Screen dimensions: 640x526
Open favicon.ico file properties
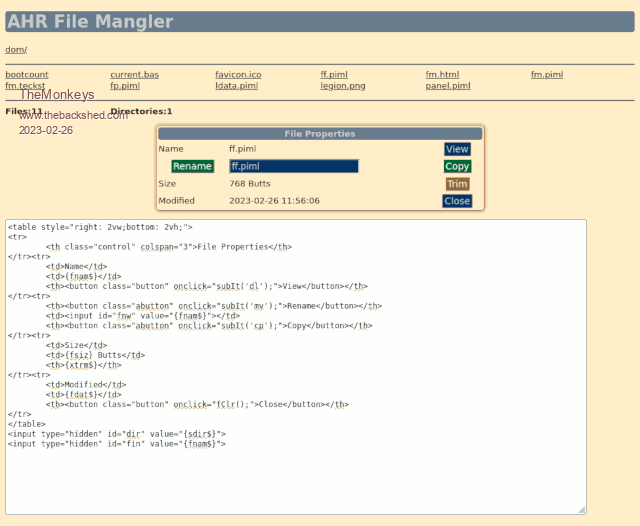(238, 75)
